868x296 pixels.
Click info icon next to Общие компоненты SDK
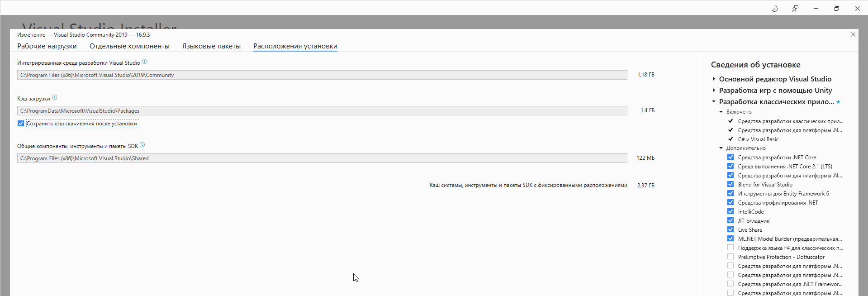pos(142,145)
